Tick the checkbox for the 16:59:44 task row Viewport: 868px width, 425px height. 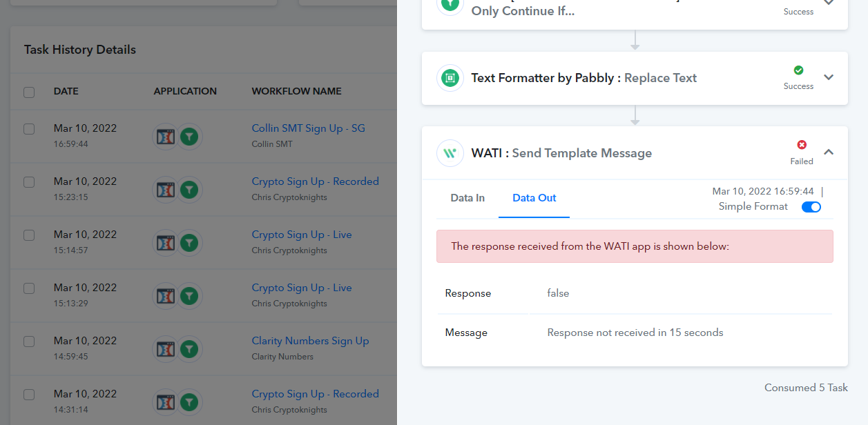29,129
